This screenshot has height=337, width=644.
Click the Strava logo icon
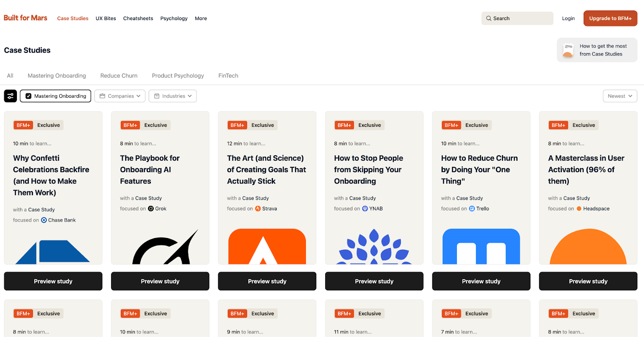click(258, 209)
